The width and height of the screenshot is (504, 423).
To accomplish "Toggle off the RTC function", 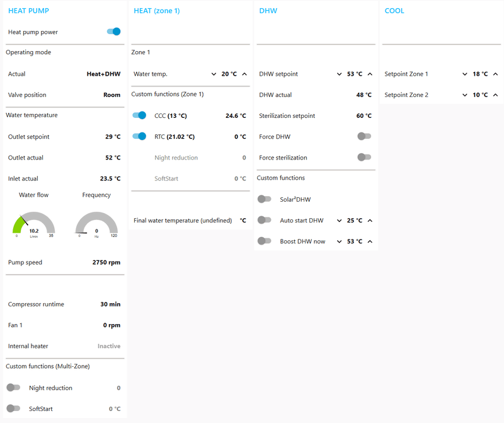I will click(140, 136).
